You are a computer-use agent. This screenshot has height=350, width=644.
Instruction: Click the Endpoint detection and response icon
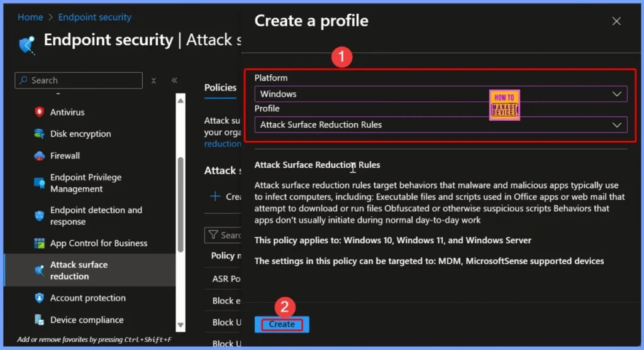40,216
